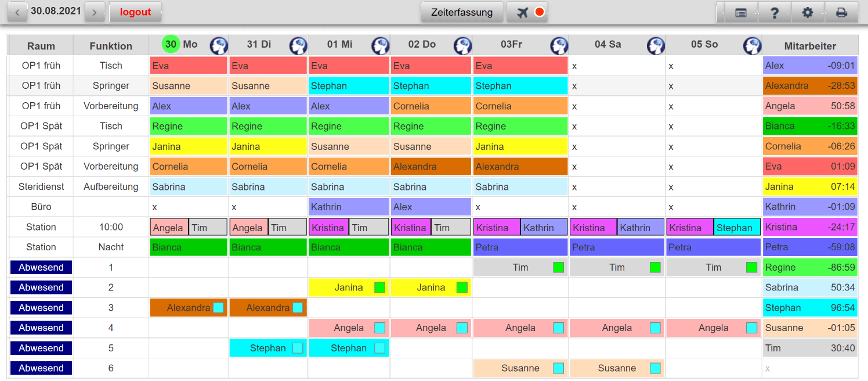Toggle Tim's green absence checkbox on 03Fr
This screenshot has height=381, width=868.
tap(558, 267)
